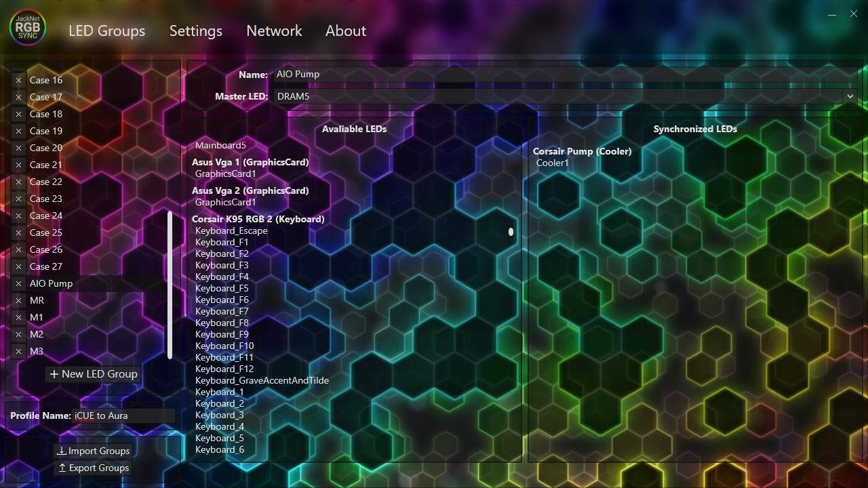Click New LED Group button

pos(94,374)
